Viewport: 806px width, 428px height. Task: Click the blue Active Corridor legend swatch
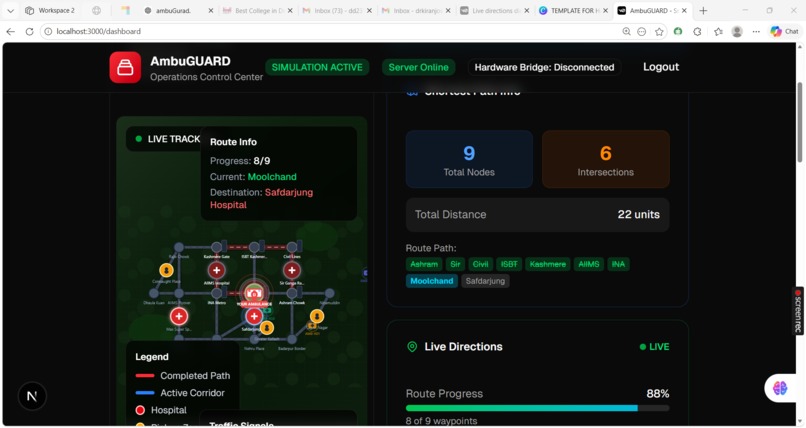(144, 393)
